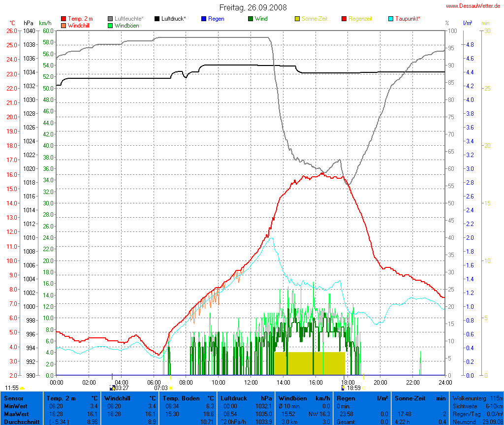This screenshot has height=425, width=504.
Task: Click the sun icon next to 07:03
Action: pyautogui.click(x=171, y=388)
